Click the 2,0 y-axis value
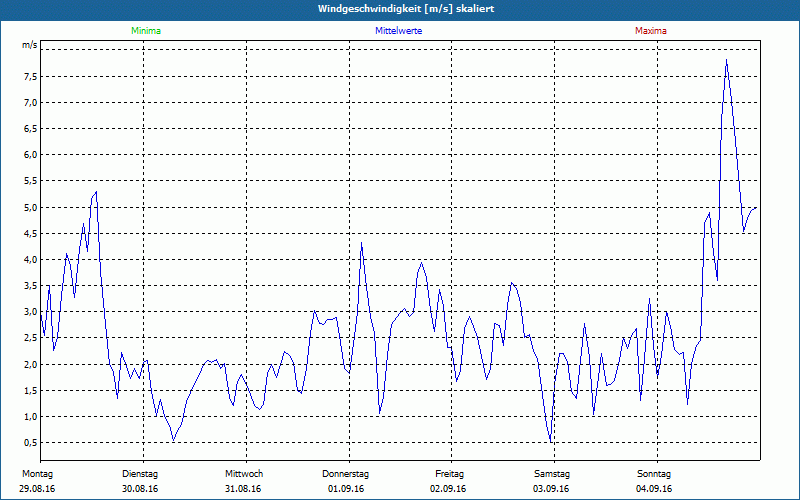The image size is (800, 500). (30, 364)
